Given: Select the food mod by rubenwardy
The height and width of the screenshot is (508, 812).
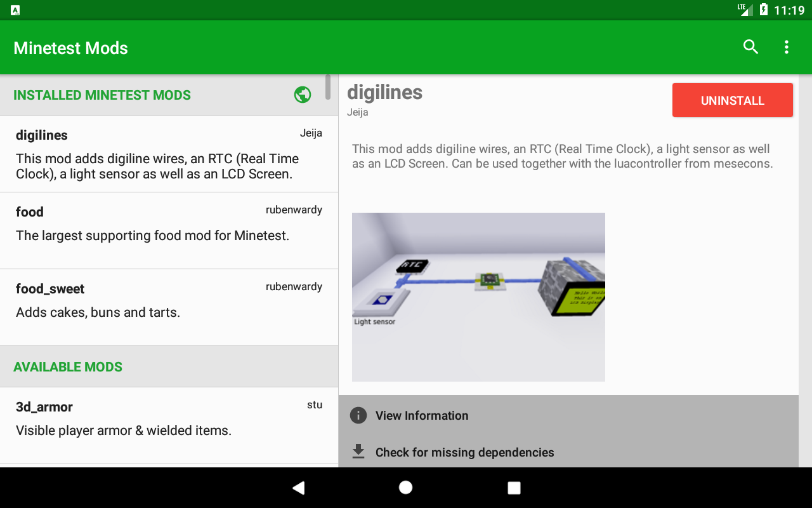Looking at the screenshot, I should pos(169,231).
